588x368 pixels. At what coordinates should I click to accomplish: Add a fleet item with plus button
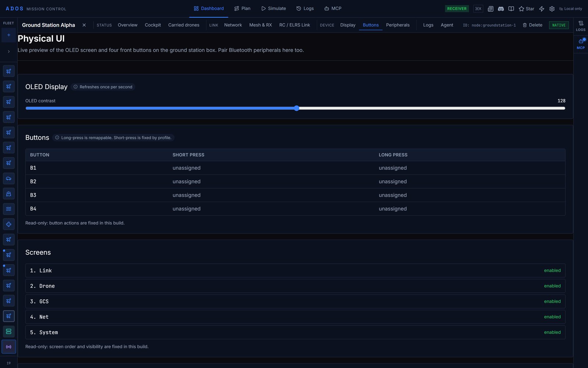[x=9, y=35]
